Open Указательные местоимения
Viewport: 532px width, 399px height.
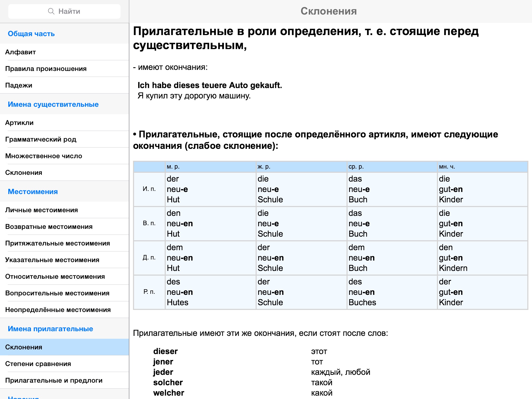64,260
